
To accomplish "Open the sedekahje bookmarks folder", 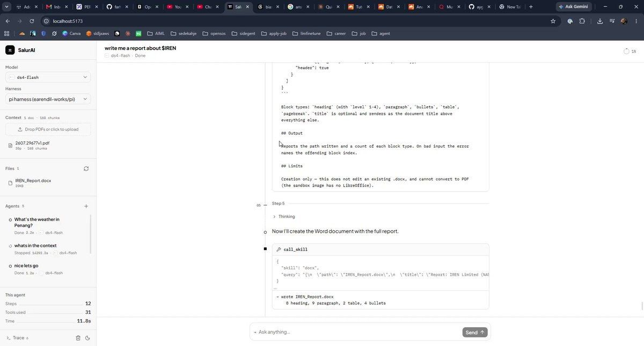I will [x=184, y=33].
